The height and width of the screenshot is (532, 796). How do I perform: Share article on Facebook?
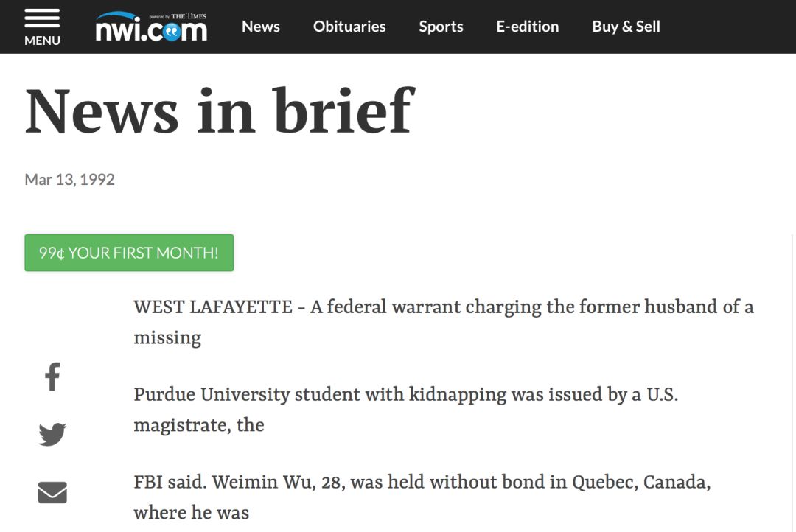click(52, 377)
